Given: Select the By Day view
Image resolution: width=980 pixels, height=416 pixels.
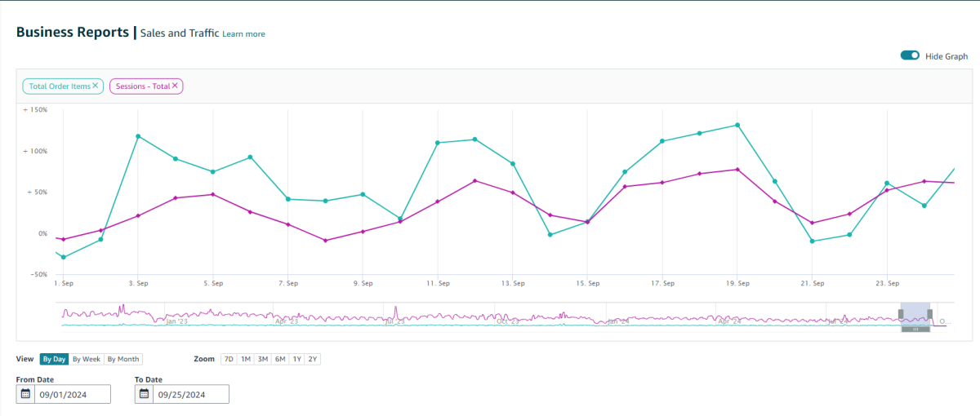Looking at the screenshot, I should pyautogui.click(x=54, y=359).
